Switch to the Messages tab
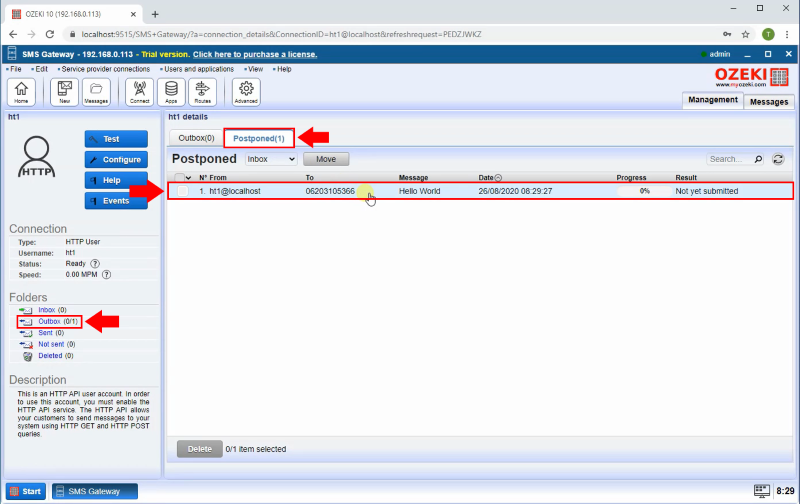The height and width of the screenshot is (504, 800). pos(769,102)
